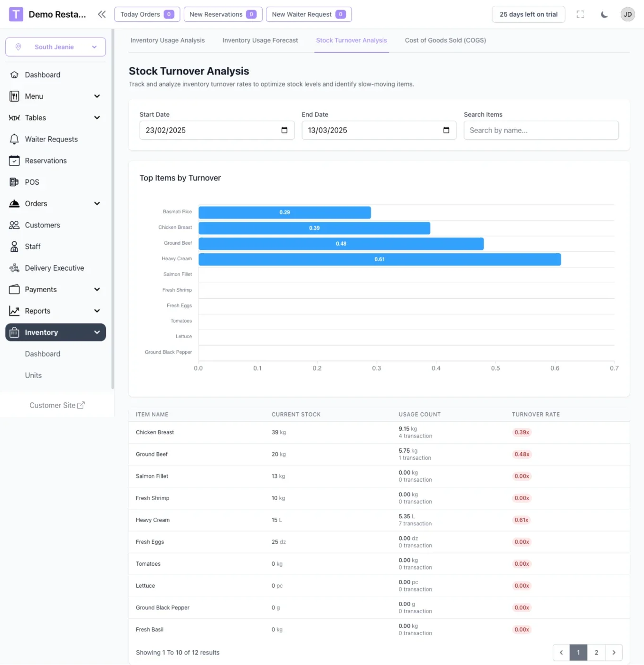
Task: Open the Start Date calendar picker
Action: pos(284,130)
